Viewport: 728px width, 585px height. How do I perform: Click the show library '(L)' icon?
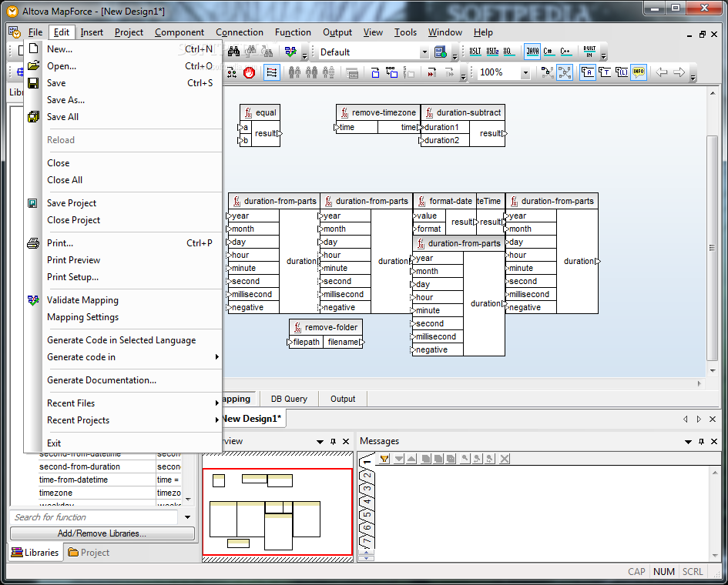tap(621, 72)
